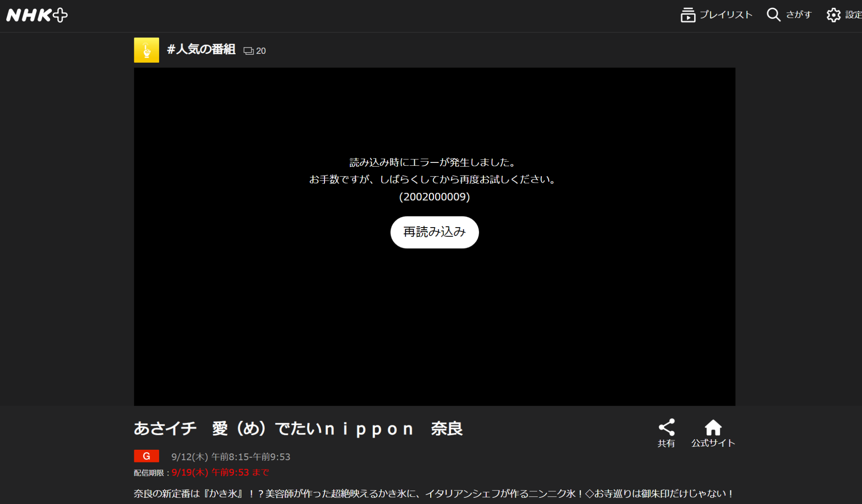Screen dimensions: 862x504
Task: Click the さがす text label
Action: coord(798,14)
